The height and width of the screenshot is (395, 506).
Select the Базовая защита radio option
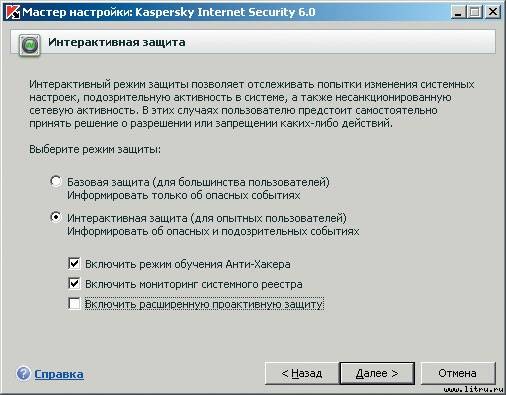pos(56,181)
